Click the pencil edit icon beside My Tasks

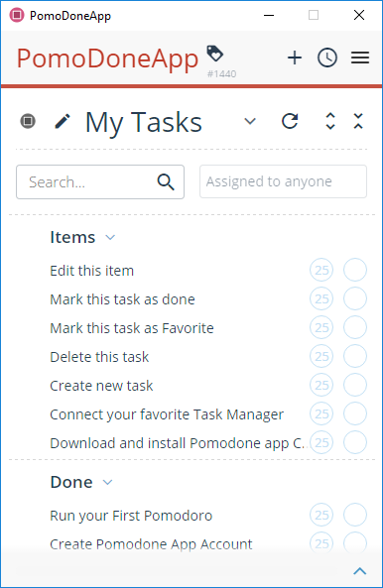[x=62, y=122]
